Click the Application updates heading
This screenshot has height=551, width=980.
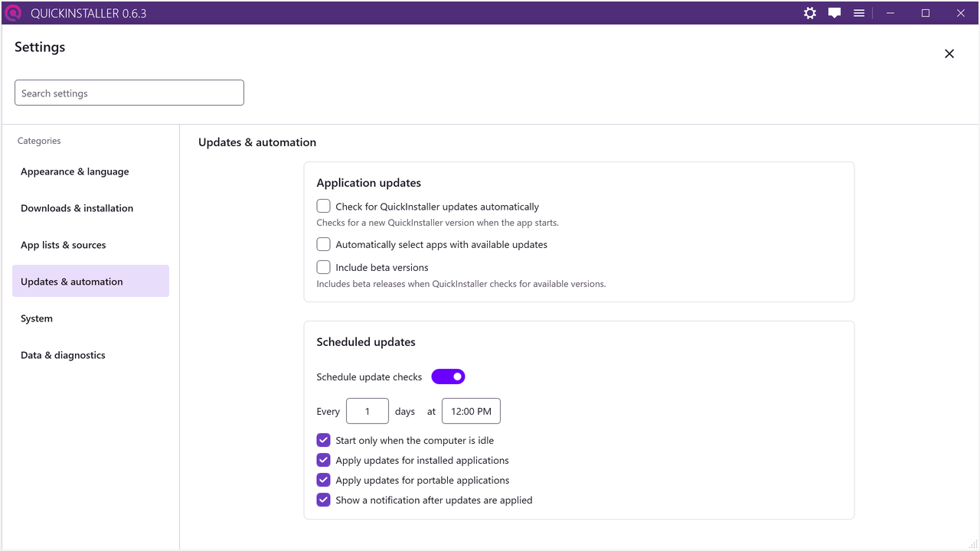[x=369, y=183]
